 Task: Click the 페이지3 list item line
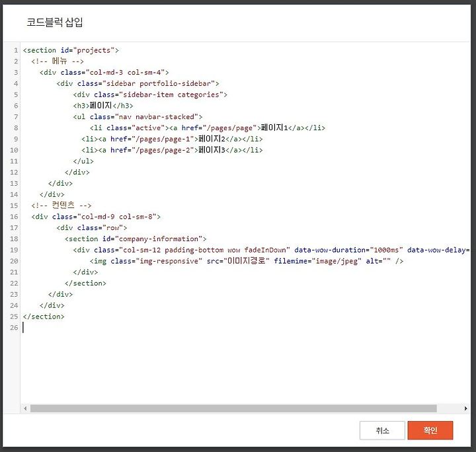172,150
